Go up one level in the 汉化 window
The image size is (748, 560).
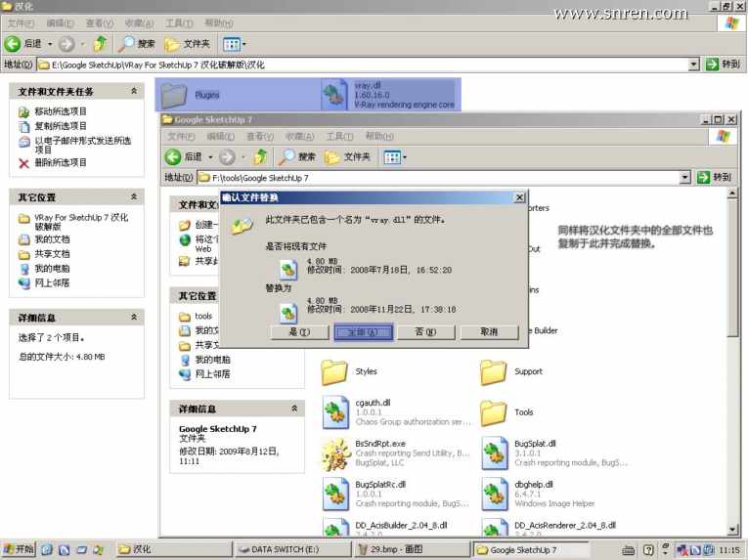100,44
